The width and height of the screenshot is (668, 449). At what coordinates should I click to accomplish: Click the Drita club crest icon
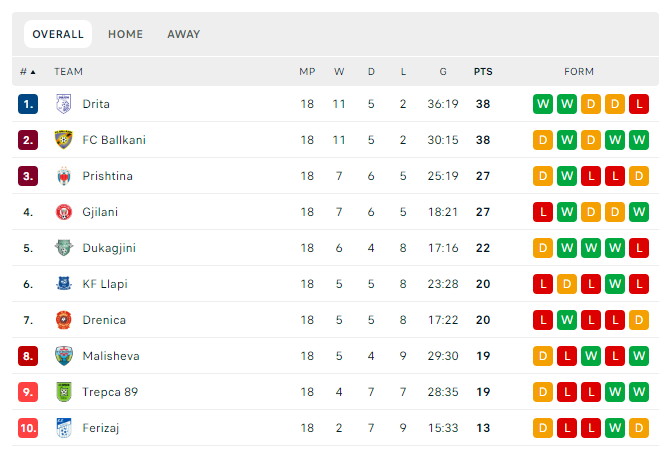[x=64, y=104]
